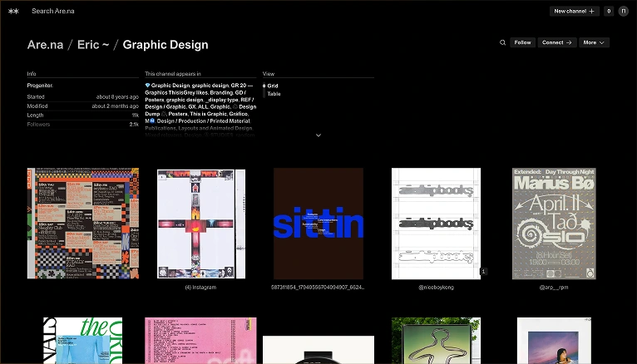Image resolution: width=637 pixels, height=364 pixels.
Task: Create a New channel
Action: [x=574, y=12]
